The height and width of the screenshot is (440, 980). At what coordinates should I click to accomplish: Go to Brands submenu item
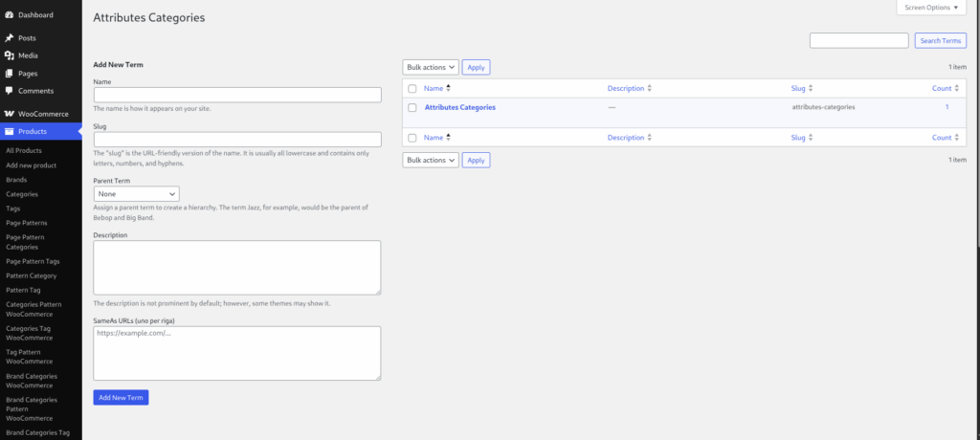16,180
